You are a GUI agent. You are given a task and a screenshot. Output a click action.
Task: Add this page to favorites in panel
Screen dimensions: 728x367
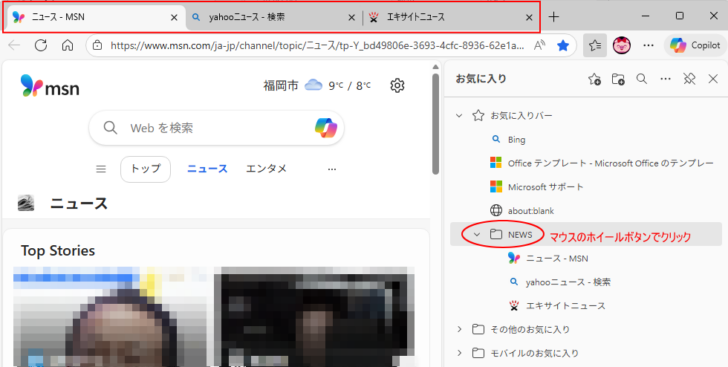pyautogui.click(x=594, y=79)
